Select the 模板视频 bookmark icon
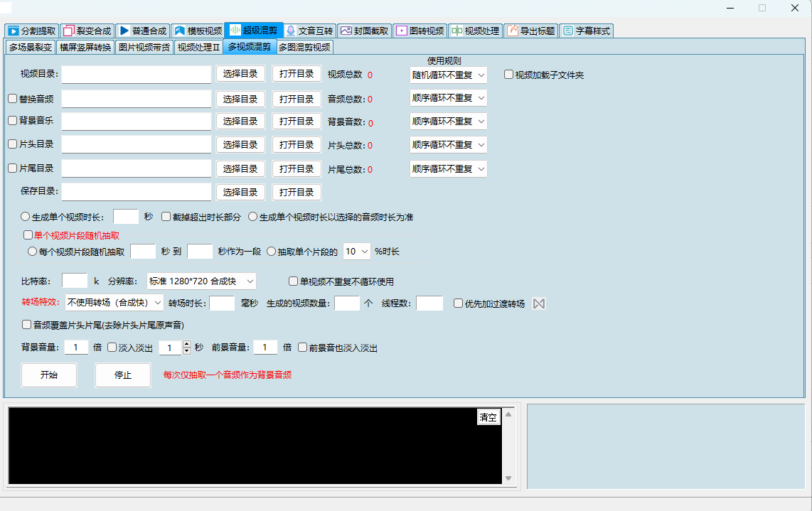812x511 pixels. coord(179,31)
